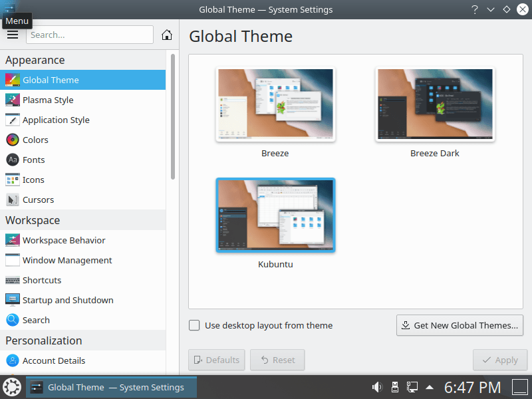
Task: Click the Colors wheel icon
Action: (13, 140)
